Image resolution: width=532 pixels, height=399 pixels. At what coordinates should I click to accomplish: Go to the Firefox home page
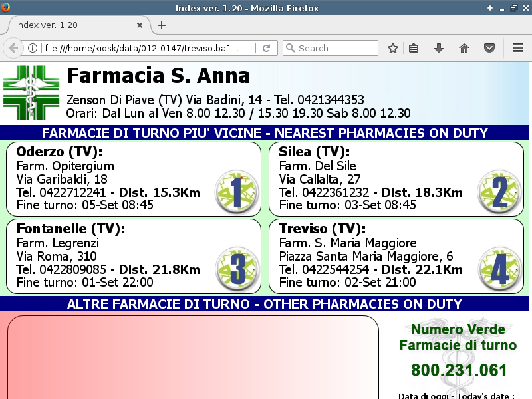point(464,48)
